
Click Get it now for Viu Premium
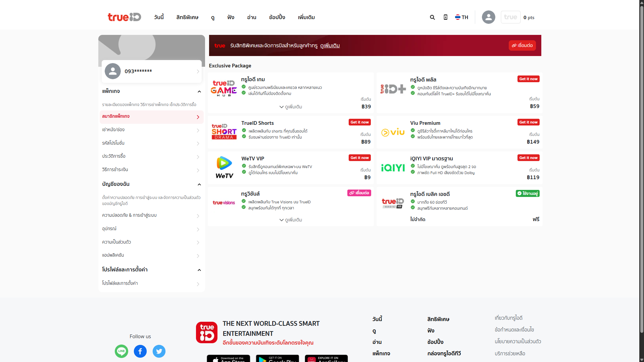pos(529,122)
